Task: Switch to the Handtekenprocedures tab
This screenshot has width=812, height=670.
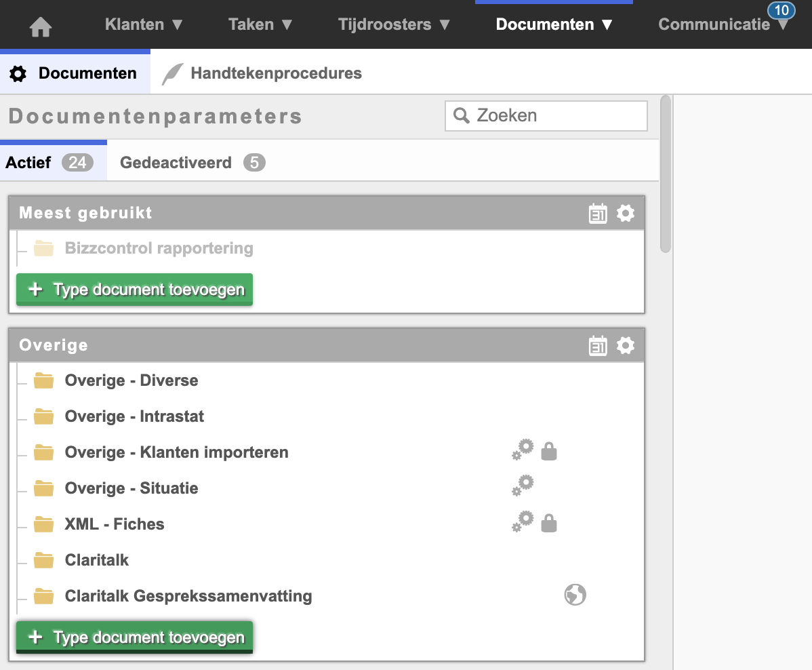Action: [x=275, y=73]
